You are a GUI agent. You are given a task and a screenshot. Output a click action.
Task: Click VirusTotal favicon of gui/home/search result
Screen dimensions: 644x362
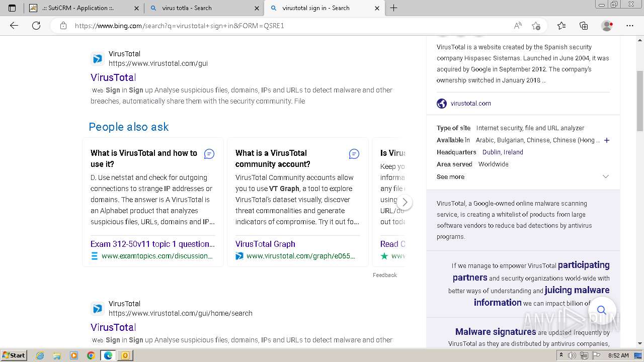click(x=98, y=309)
